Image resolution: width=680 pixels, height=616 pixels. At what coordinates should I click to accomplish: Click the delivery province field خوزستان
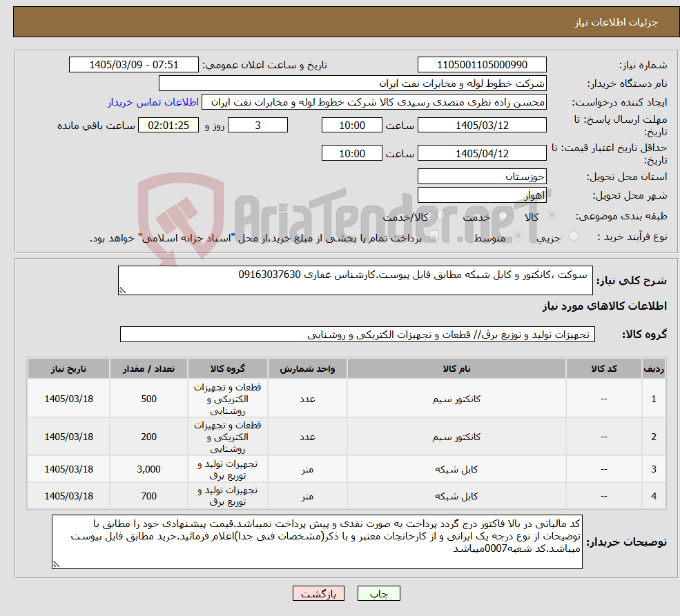click(482, 177)
